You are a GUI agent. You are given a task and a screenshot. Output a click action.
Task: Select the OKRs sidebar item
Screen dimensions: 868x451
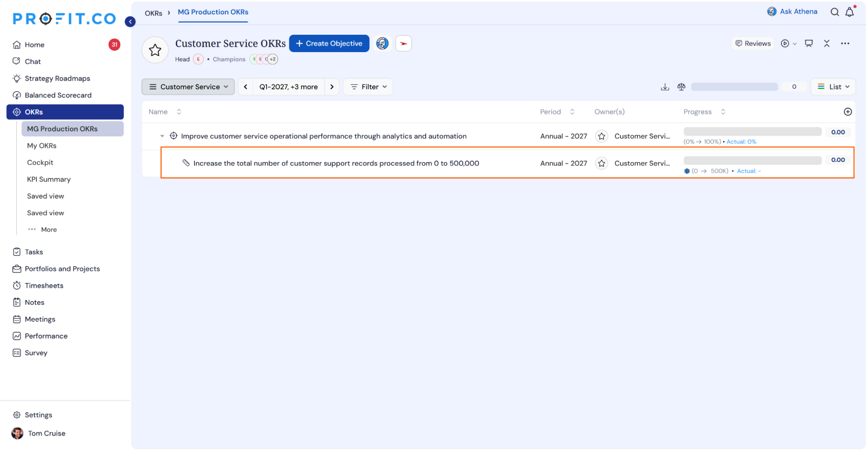click(65, 112)
